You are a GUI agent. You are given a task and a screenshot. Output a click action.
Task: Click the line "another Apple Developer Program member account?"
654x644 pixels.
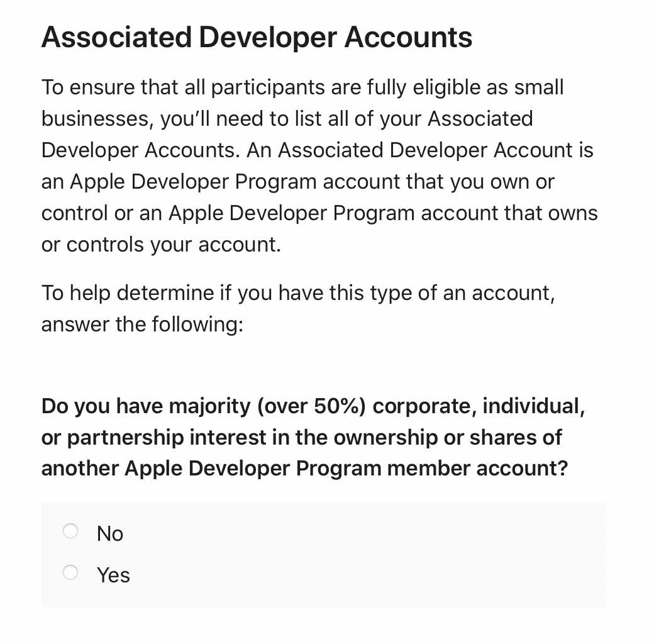304,469
